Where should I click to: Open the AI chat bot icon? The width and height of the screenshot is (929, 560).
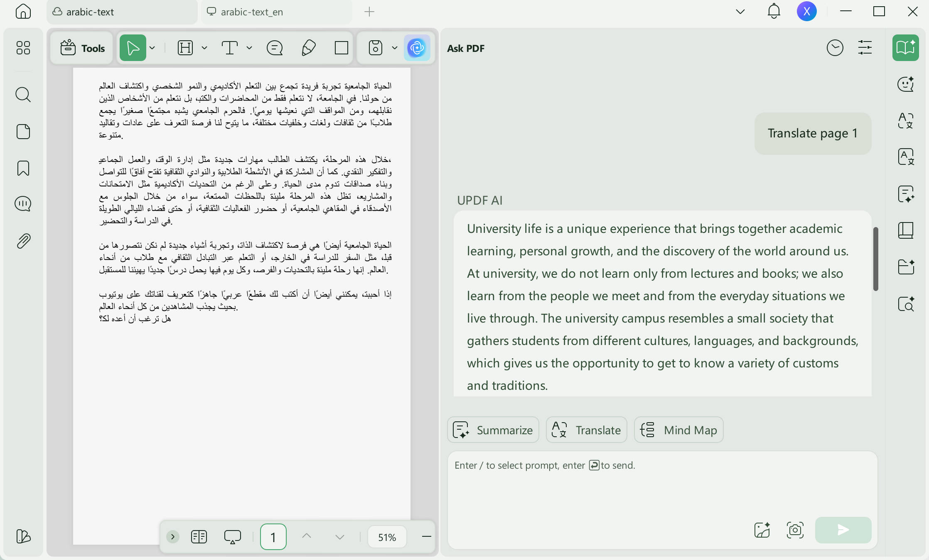(x=906, y=84)
